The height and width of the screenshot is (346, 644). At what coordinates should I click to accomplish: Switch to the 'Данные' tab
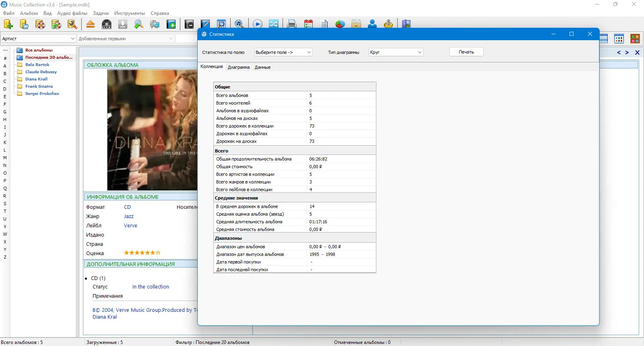pos(262,67)
